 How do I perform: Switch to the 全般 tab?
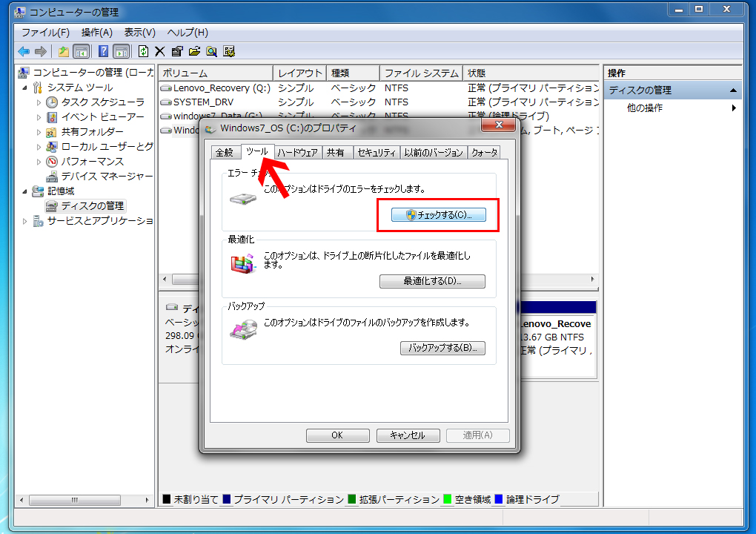(225, 153)
